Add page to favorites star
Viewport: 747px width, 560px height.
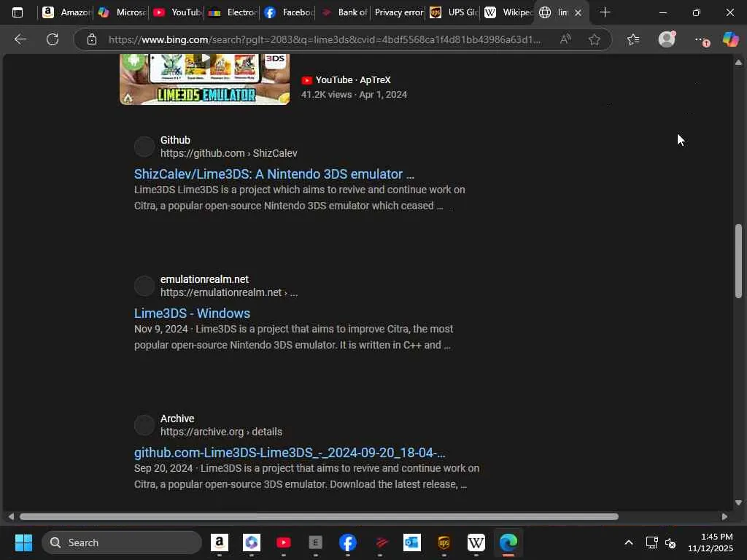coord(594,39)
